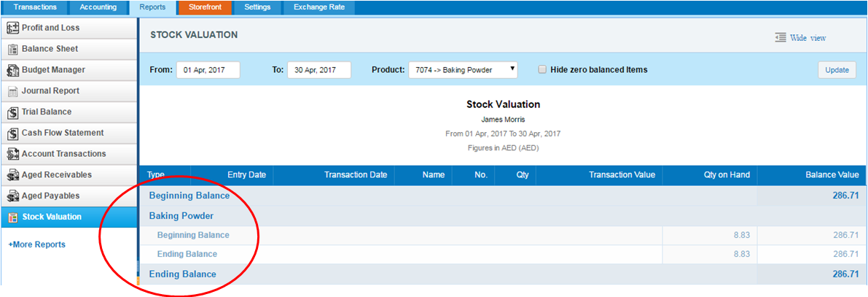Click the Profit and Loss sidebar icon
Screen dimensions: 868x297
coord(12,28)
